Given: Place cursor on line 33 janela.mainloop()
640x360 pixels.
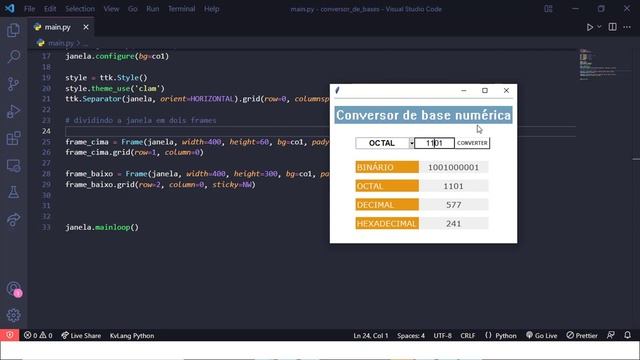Looking at the screenshot, I should click(x=102, y=227).
